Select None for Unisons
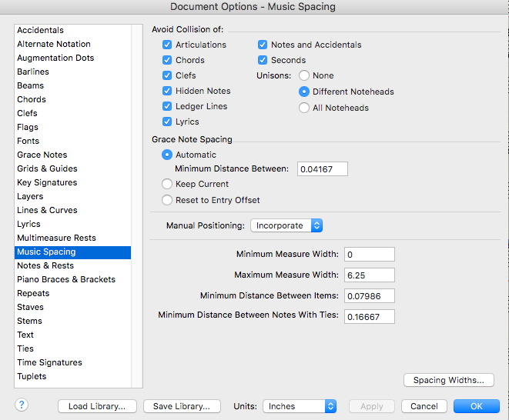 [x=304, y=75]
